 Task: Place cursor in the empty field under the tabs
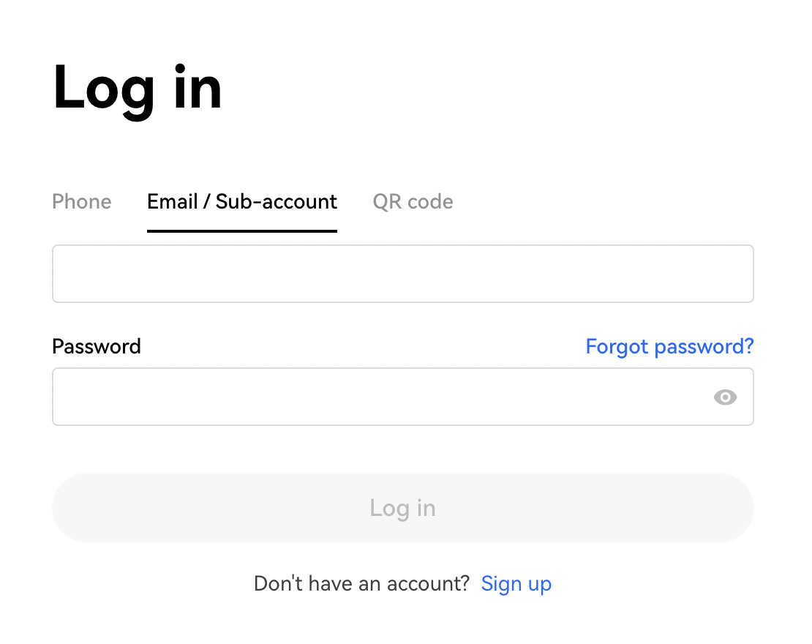click(403, 274)
